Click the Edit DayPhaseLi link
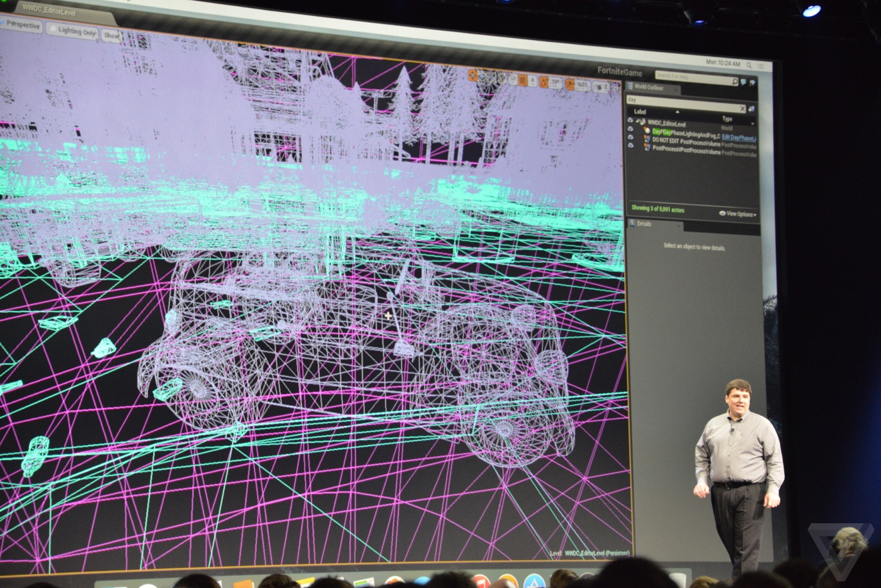The image size is (881, 588). pyautogui.click(x=739, y=137)
